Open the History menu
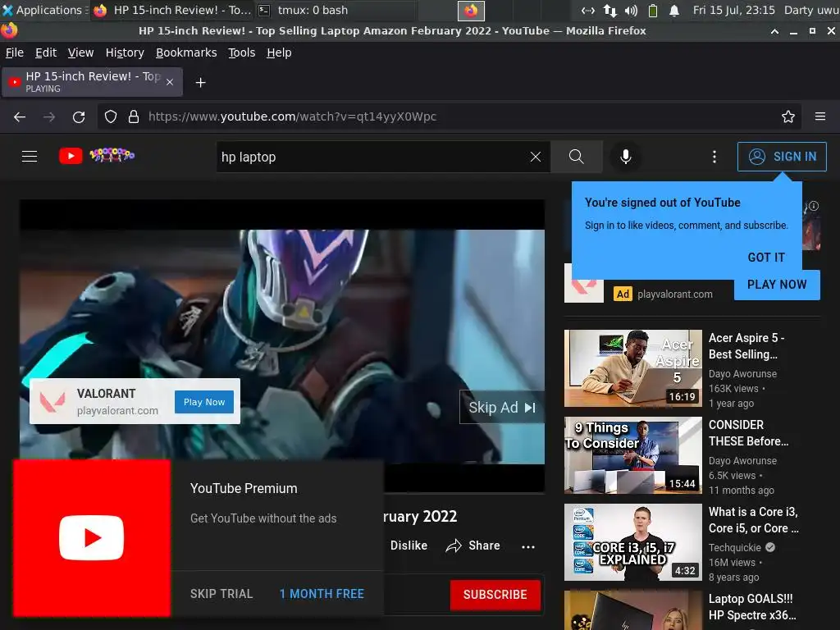The width and height of the screenshot is (840, 630). (x=125, y=52)
